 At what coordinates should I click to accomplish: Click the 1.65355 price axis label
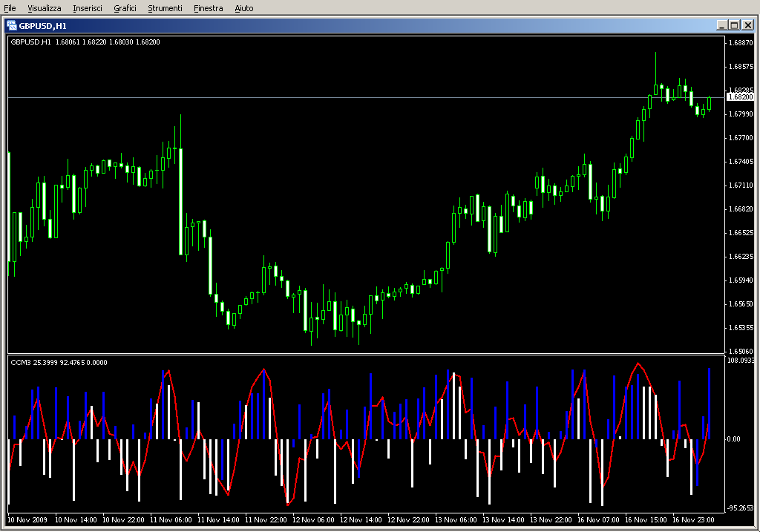tap(741, 327)
